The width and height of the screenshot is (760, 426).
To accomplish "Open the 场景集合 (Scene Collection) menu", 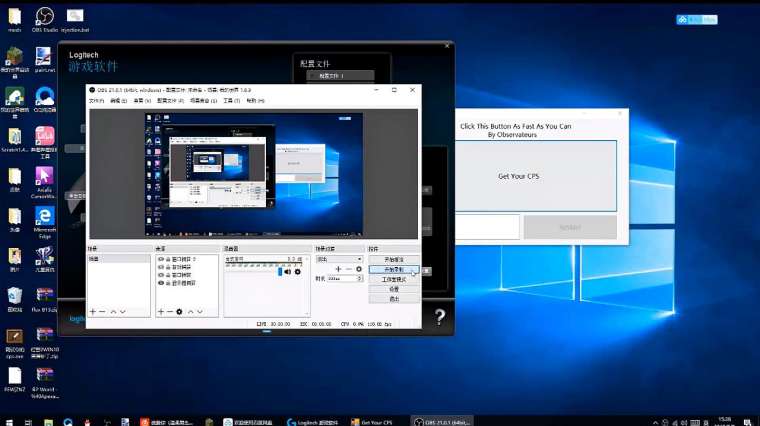I will [x=204, y=101].
